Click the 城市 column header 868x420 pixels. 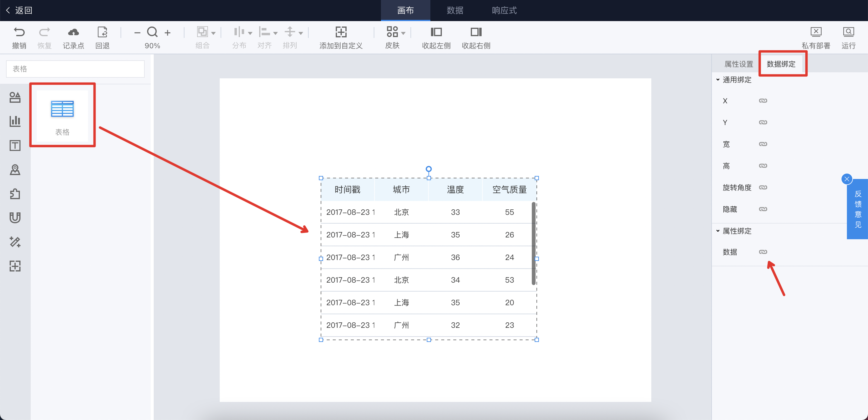401,190
